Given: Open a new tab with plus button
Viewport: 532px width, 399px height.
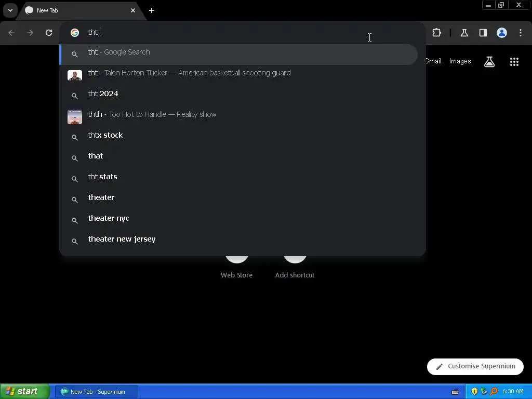Looking at the screenshot, I should click(152, 10).
